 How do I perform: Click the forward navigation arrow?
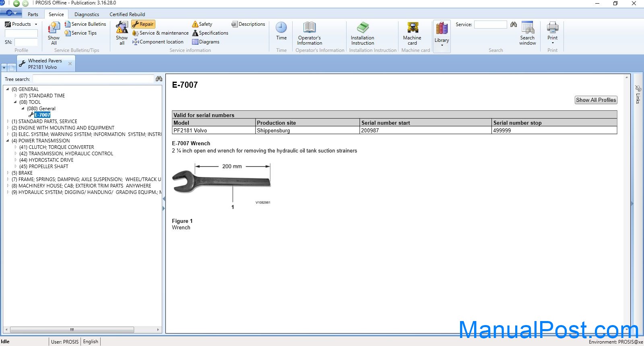click(x=25, y=3)
